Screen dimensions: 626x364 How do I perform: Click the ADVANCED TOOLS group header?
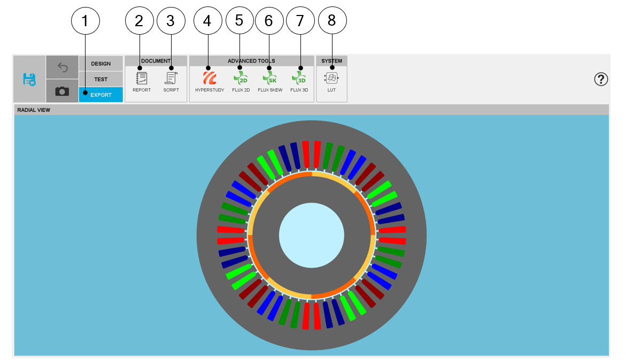coord(251,61)
